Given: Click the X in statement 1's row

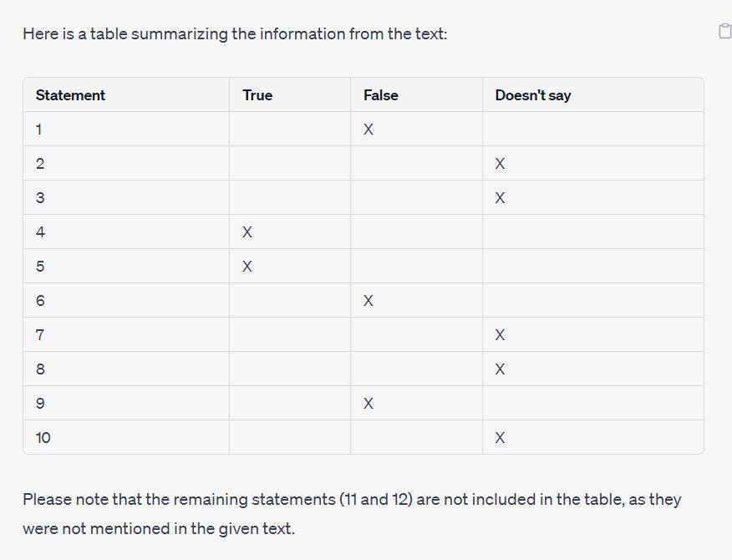Looking at the screenshot, I should (x=369, y=130).
